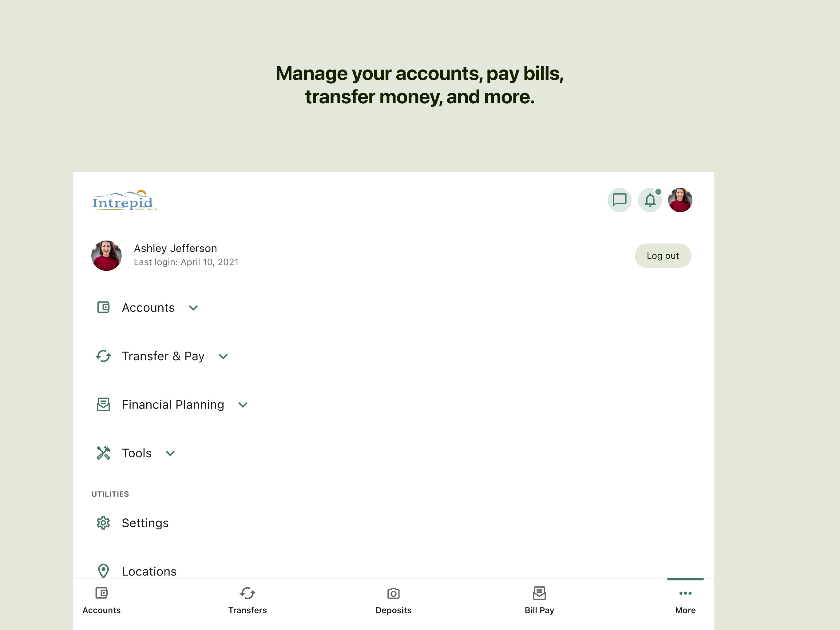Click the Deposits camera icon
Viewport: 840px width, 630px height.
click(x=394, y=593)
